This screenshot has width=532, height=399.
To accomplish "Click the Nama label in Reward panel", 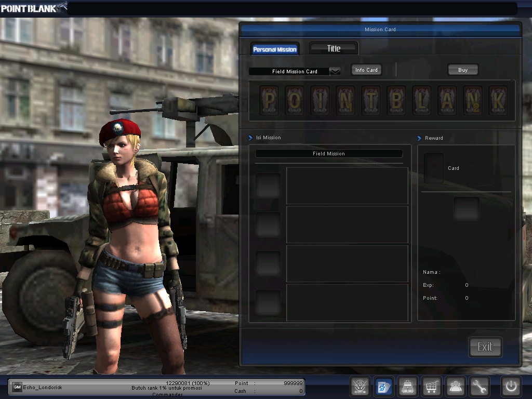I will (x=432, y=272).
